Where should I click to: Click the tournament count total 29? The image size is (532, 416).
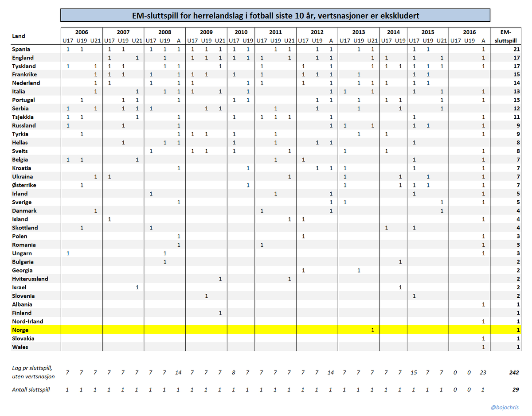[516, 389]
